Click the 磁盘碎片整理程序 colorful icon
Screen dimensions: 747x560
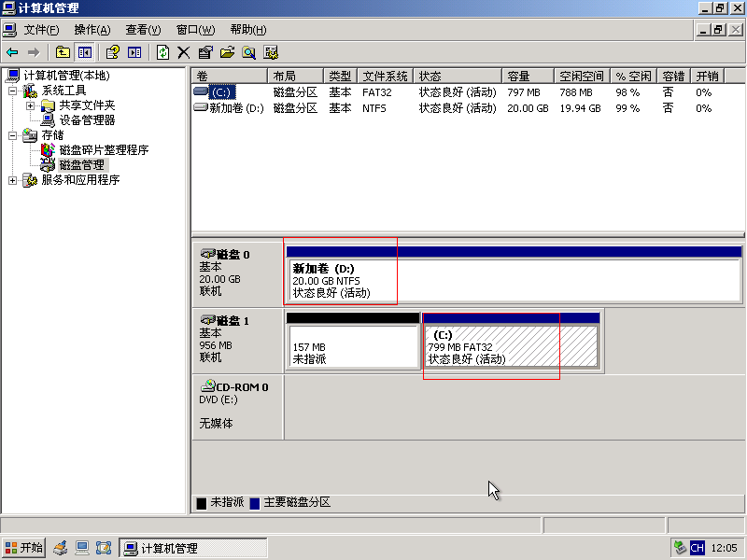pyautogui.click(x=48, y=150)
